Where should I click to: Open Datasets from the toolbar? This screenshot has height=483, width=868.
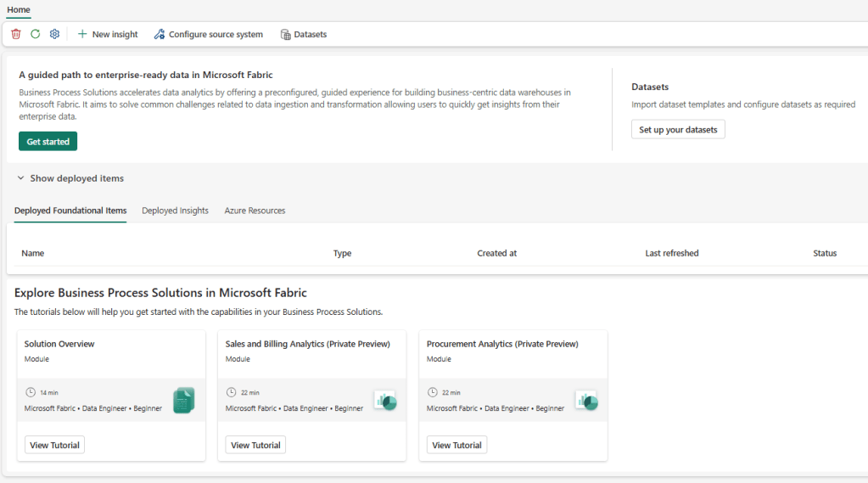310,34
